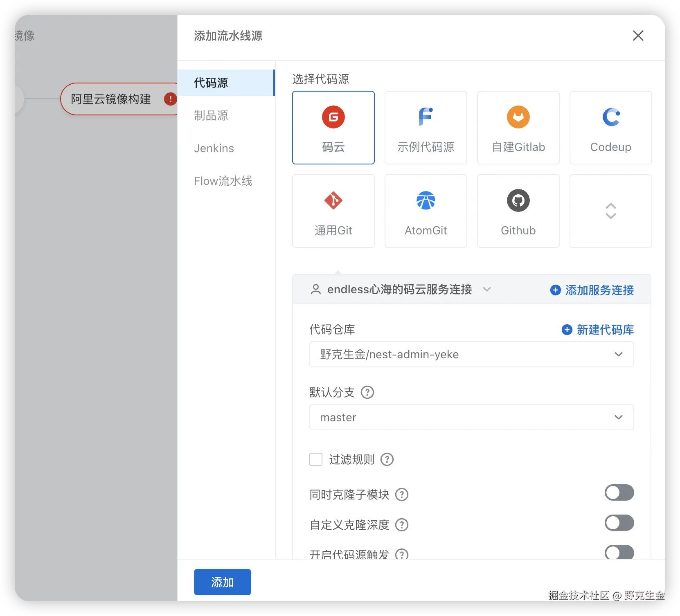Screen dimensions: 680x616
Task: Click the 默认分支 help icon
Action: coord(367,392)
